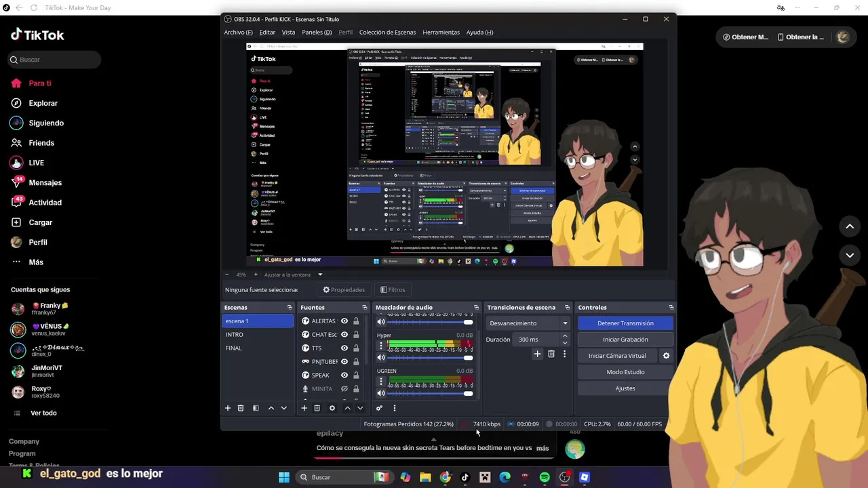The image size is (868, 488).
Task: Mute the Hyper audio channel
Action: click(381, 358)
